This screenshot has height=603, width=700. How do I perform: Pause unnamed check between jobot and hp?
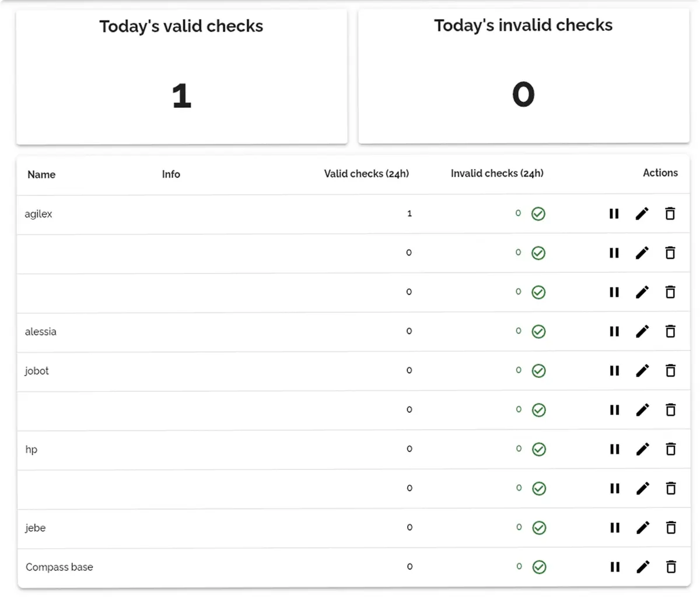[x=614, y=410]
